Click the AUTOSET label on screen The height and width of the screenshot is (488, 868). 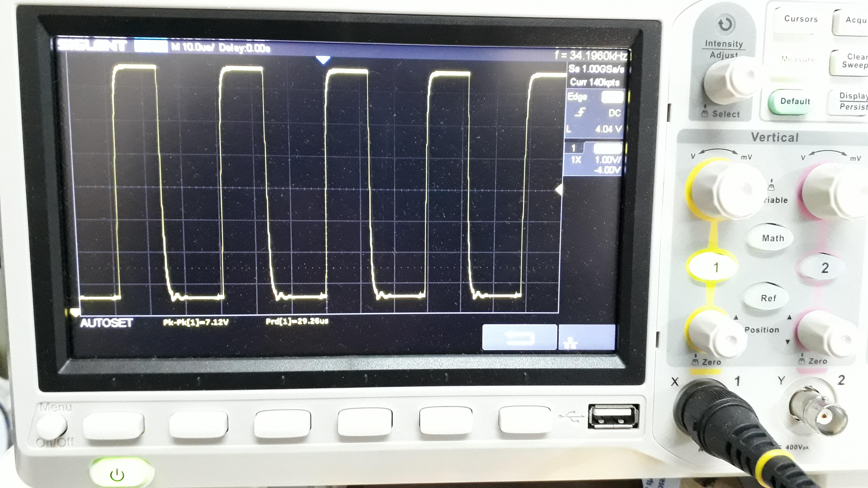[x=106, y=323]
